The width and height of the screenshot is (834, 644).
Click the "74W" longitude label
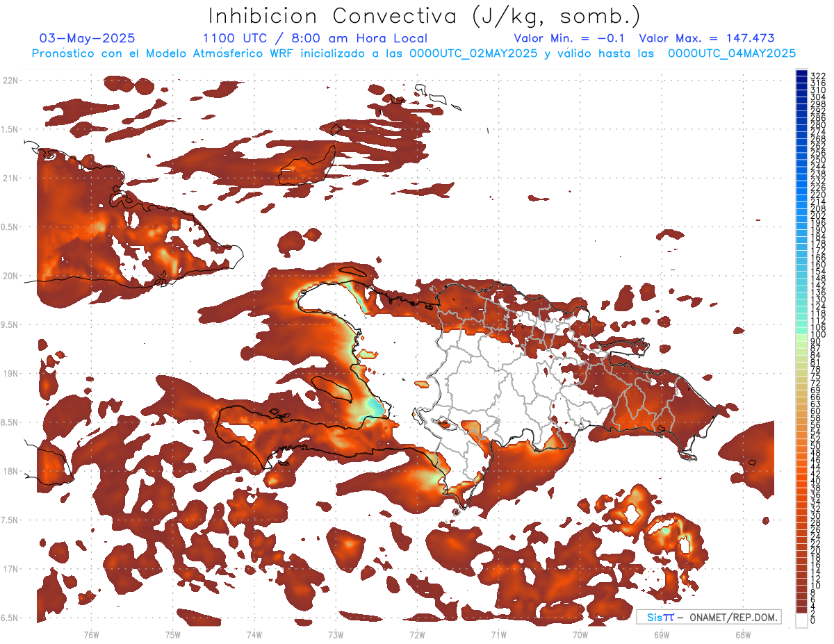point(254,634)
